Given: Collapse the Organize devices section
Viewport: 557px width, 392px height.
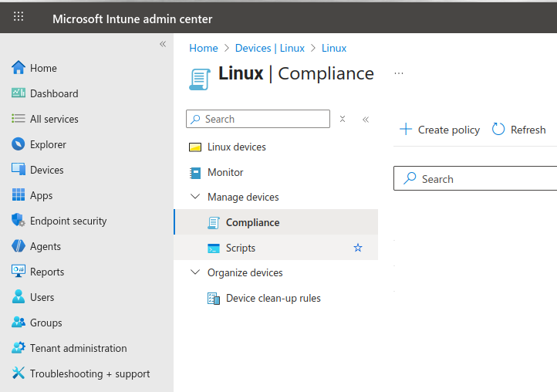Looking at the screenshot, I should coord(194,272).
